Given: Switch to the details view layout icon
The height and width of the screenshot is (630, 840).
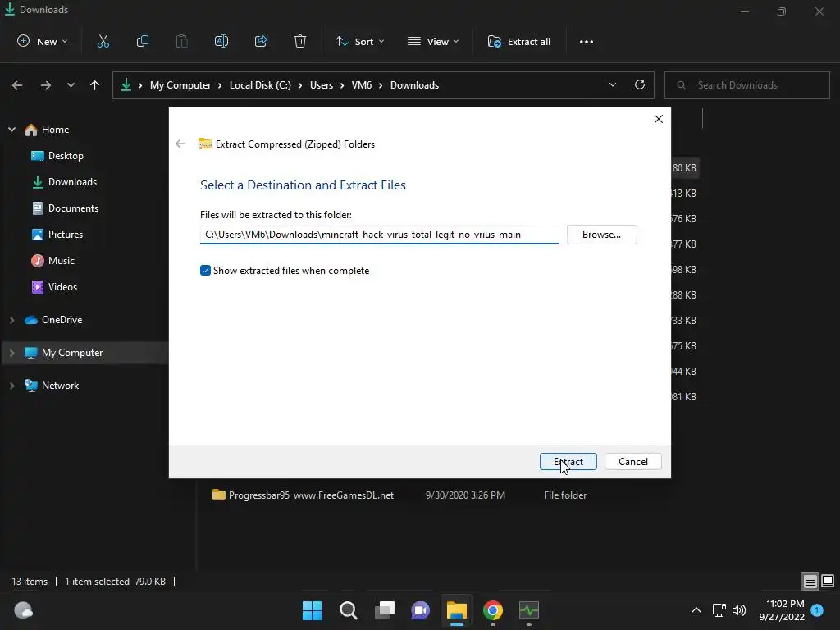Looking at the screenshot, I should (810, 581).
